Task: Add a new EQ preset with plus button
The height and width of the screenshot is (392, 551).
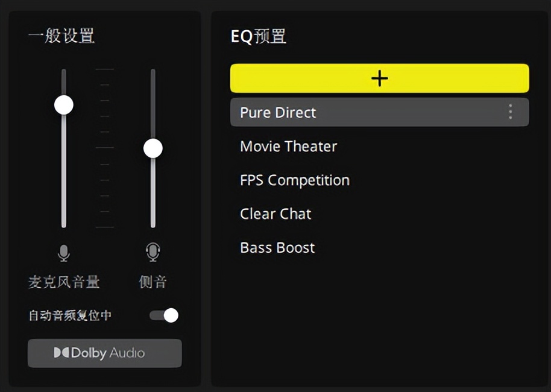Action: pos(379,78)
